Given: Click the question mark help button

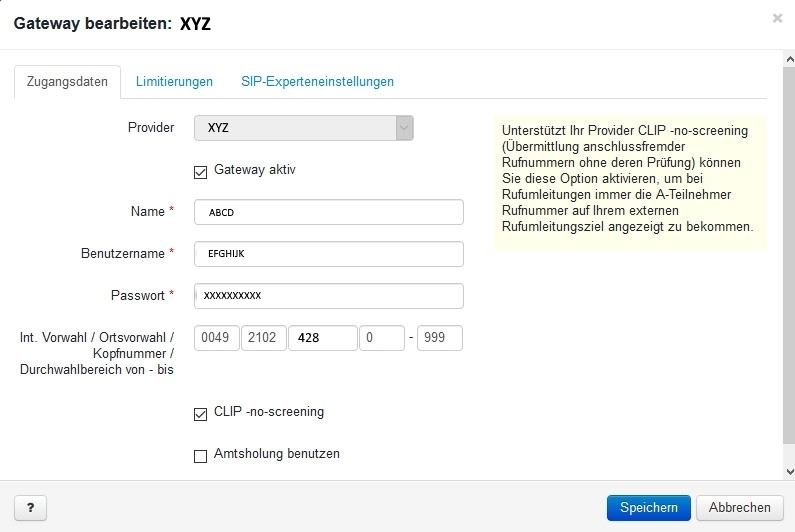Looking at the screenshot, I should tap(31, 508).
